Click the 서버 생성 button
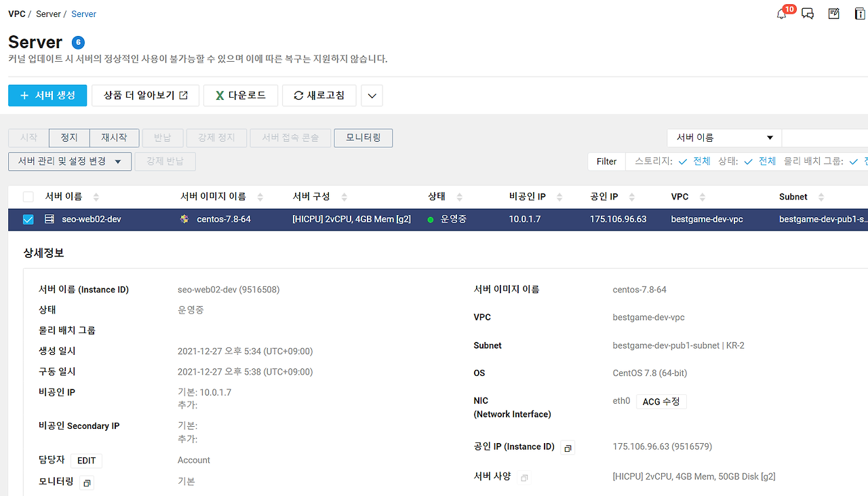 pyautogui.click(x=47, y=96)
